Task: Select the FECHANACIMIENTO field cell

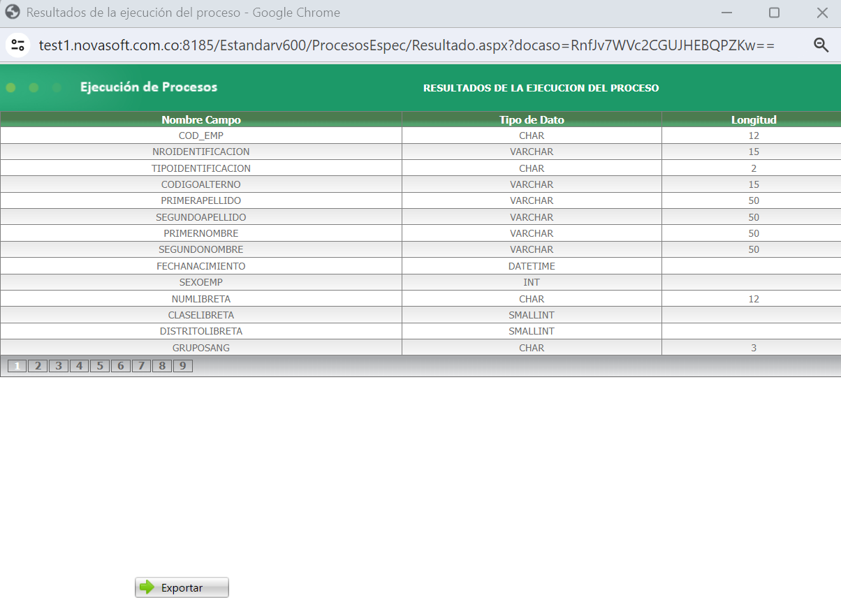Action: tap(201, 266)
